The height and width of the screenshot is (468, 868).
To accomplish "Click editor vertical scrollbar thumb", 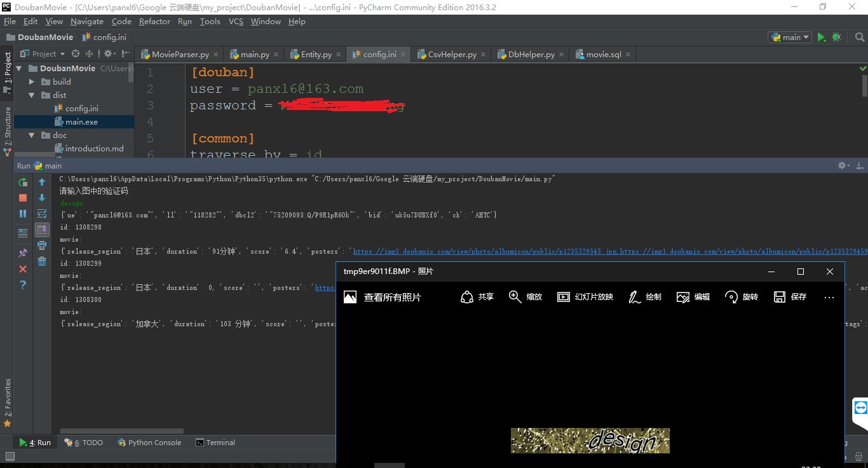I will point(864,85).
